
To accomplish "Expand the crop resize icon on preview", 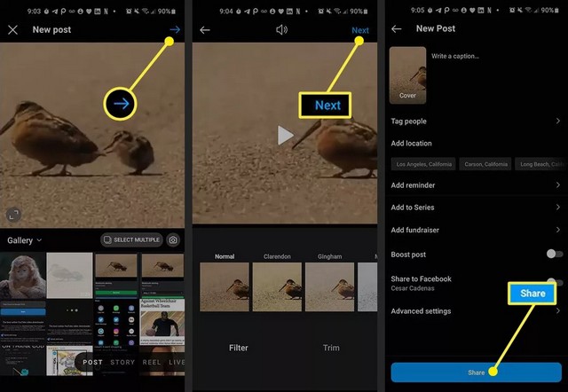I will coord(14,214).
